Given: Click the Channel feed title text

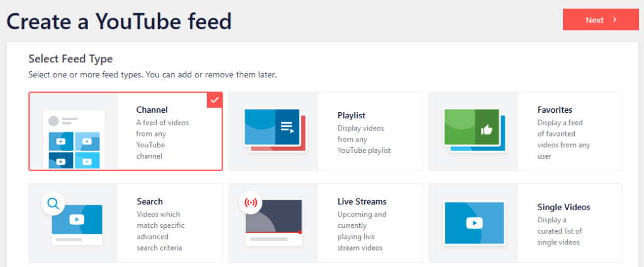Looking at the screenshot, I should click(152, 110).
